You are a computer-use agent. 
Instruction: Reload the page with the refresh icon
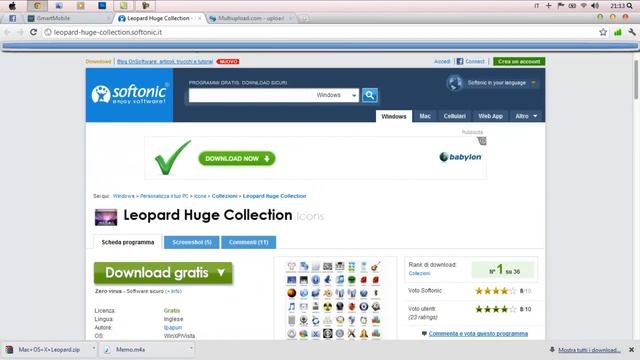33,32
